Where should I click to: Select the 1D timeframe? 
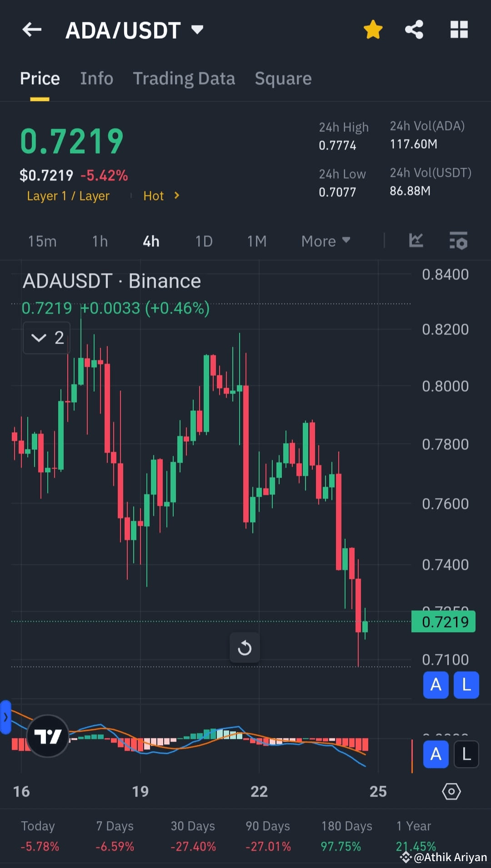[203, 241]
